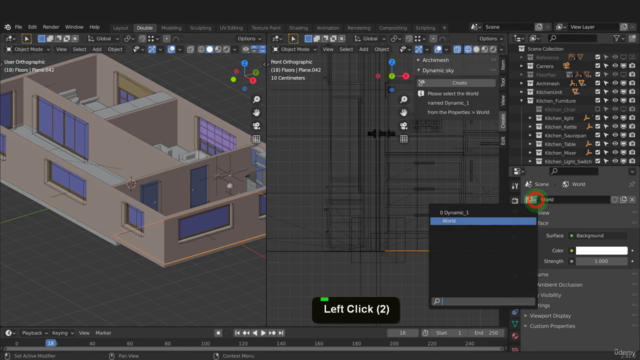This screenshot has height=360, width=640.
Task: Select 0 Dynamic_1 in the dropdown list
Action: (x=483, y=213)
